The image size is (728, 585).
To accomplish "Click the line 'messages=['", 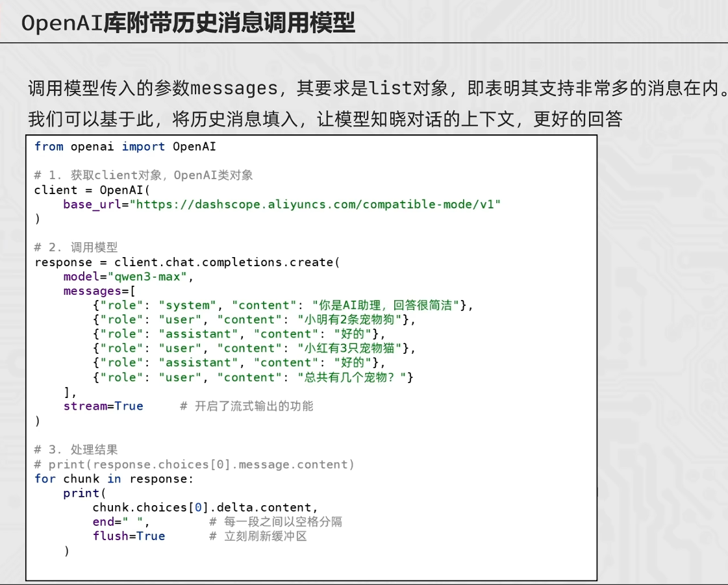I will pos(99,291).
